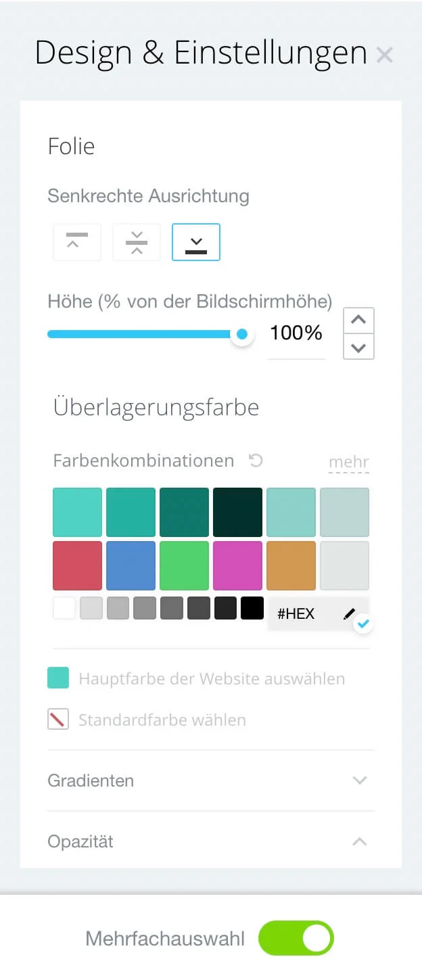Pick the black grayscale swatch
The width and height of the screenshot is (422, 980).
(x=252, y=608)
